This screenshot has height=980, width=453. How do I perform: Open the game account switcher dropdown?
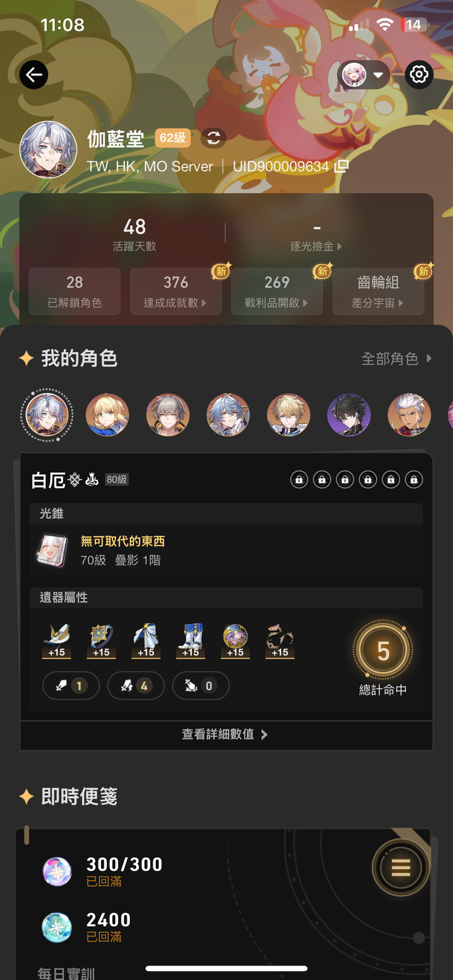[364, 75]
